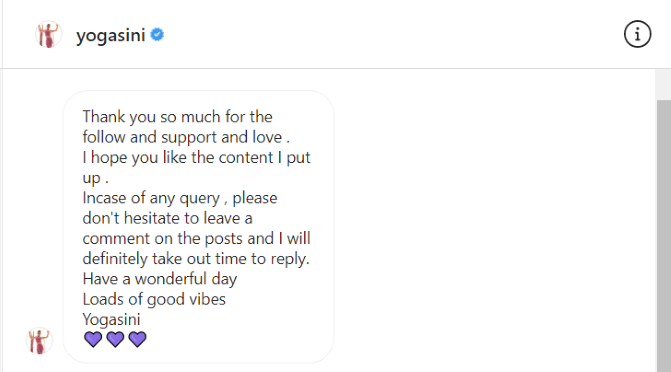Image resolution: width=671 pixels, height=372 pixels.
Task: Click the "Thank you so much" line
Action: (177, 117)
